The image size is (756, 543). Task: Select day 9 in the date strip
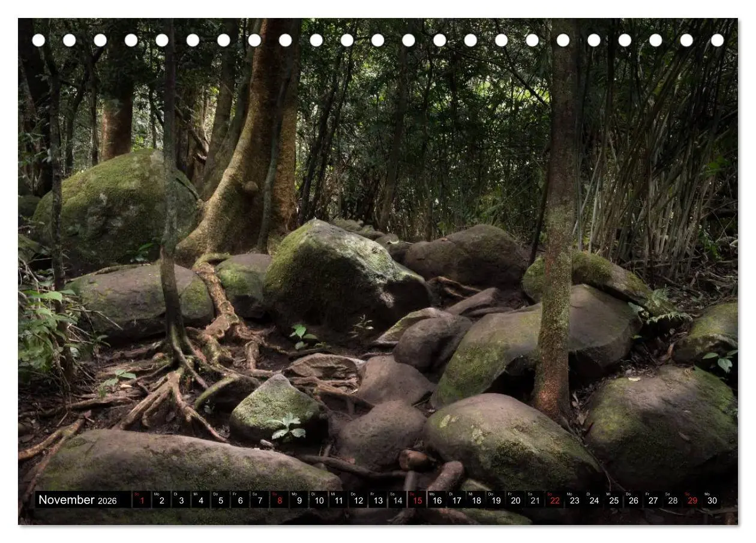point(299,500)
